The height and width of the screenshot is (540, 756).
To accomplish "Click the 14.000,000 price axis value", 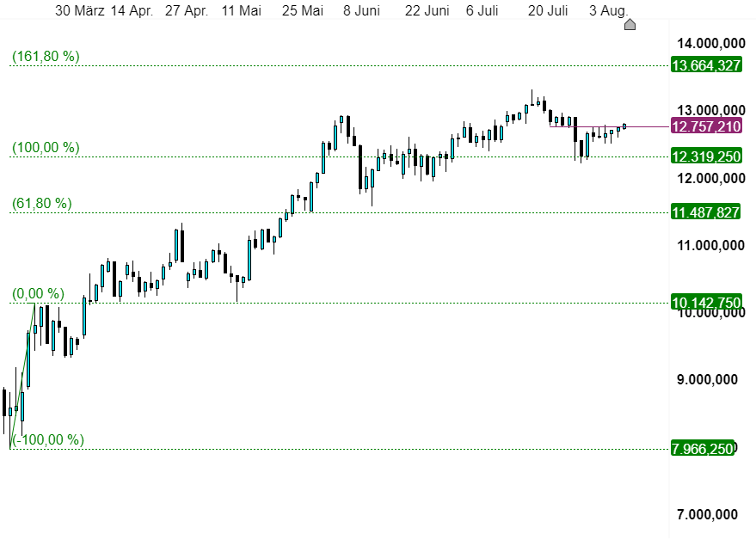I will (x=711, y=43).
